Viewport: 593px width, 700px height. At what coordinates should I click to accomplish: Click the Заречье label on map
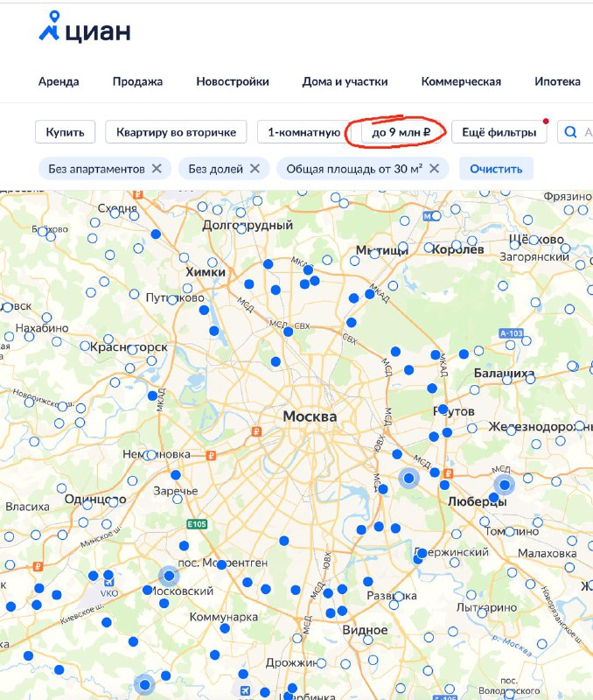(175, 491)
